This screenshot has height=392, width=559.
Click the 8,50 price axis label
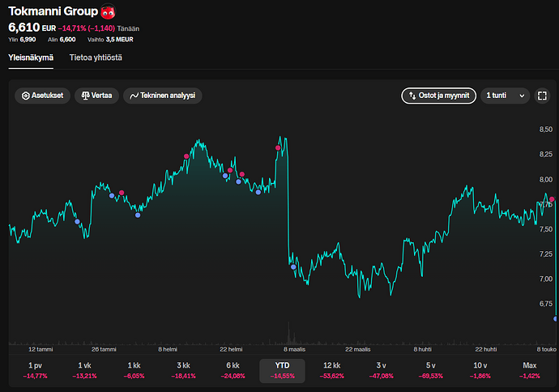click(546, 130)
